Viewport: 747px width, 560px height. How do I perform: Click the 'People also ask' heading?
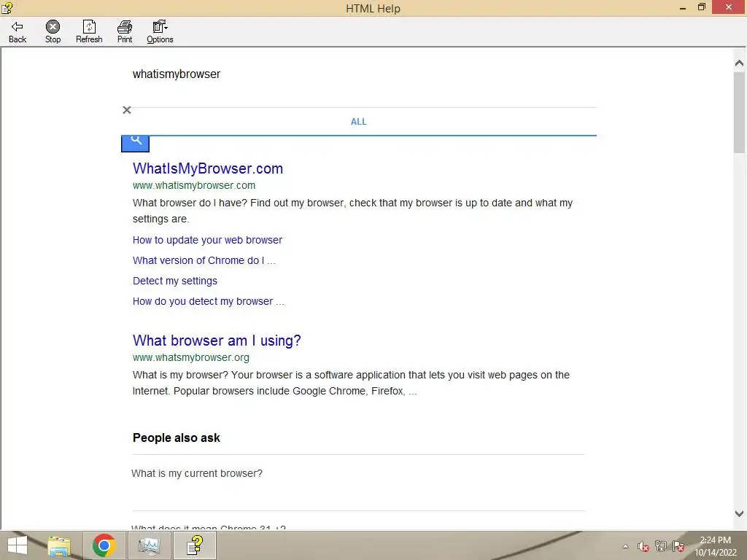(177, 438)
